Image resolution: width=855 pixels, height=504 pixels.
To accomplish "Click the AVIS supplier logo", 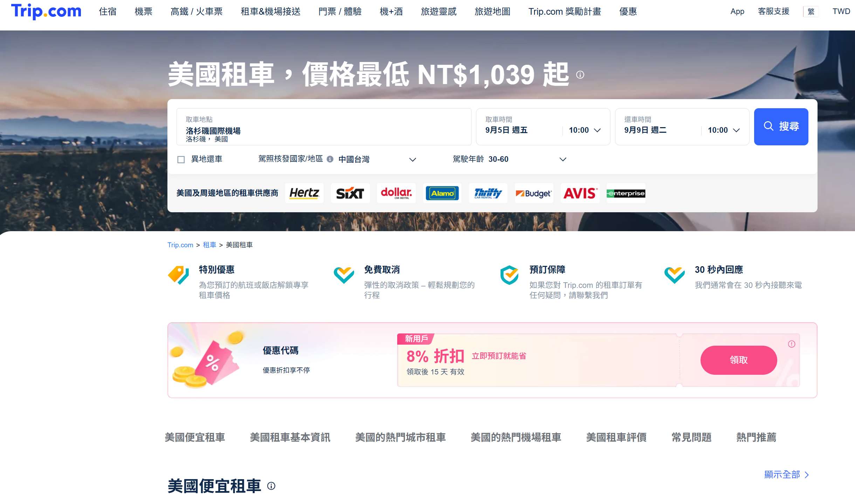I will point(579,193).
